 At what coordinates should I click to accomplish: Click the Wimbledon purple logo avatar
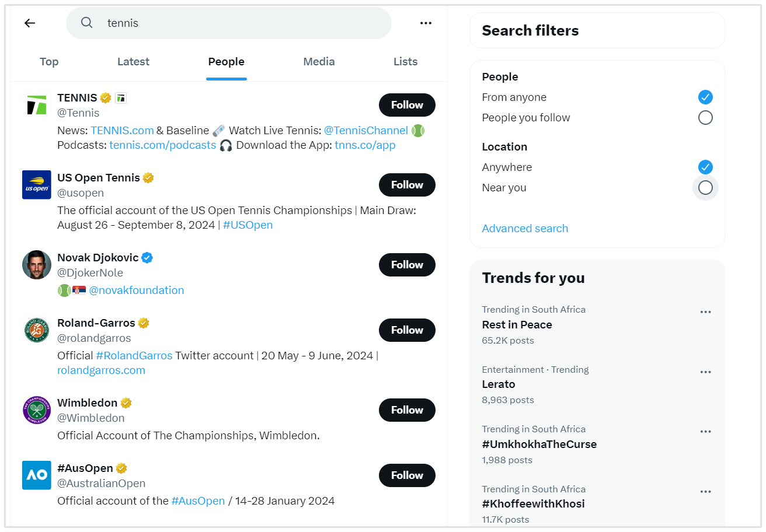coord(37,410)
